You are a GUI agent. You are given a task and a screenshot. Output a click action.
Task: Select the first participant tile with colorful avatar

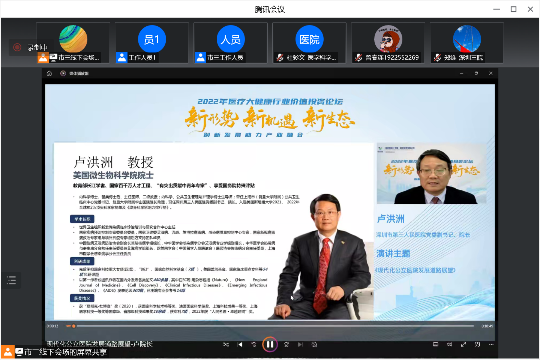[x=73, y=42]
